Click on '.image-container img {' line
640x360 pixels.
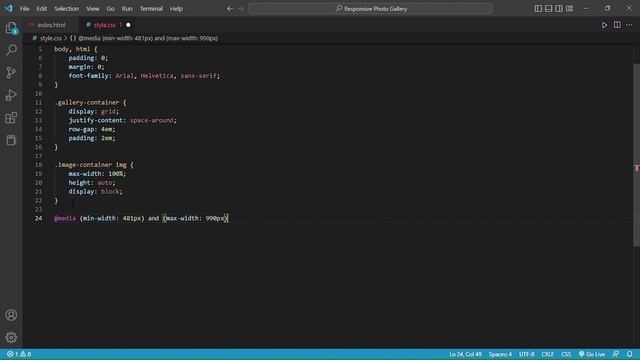click(94, 165)
